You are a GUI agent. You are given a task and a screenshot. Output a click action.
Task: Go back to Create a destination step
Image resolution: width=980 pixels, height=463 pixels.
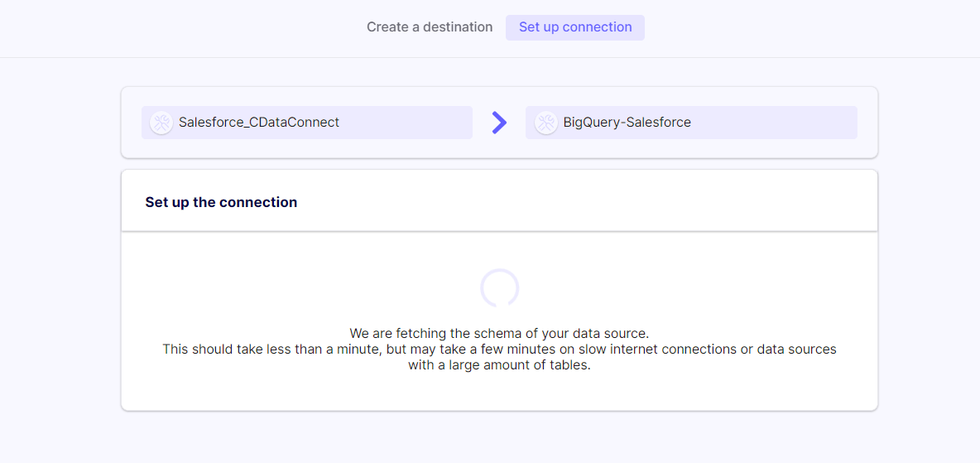click(430, 27)
